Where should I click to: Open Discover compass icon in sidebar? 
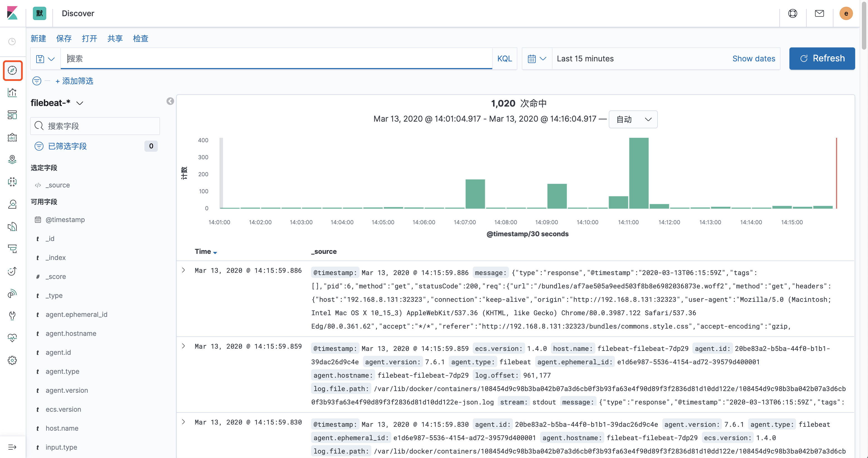[x=13, y=70]
